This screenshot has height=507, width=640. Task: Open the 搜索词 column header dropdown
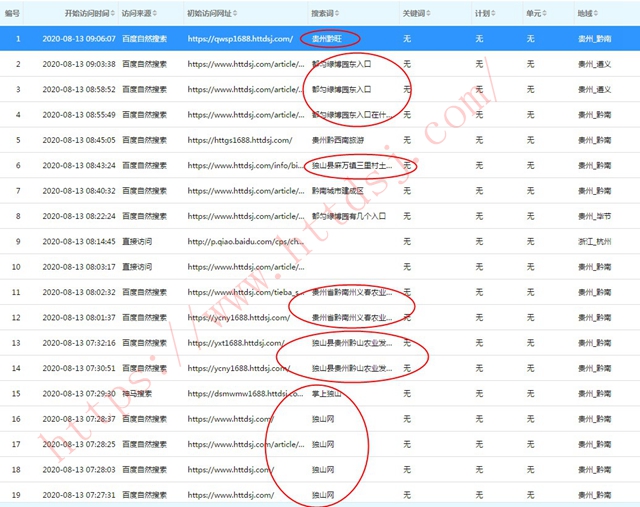tap(339, 14)
